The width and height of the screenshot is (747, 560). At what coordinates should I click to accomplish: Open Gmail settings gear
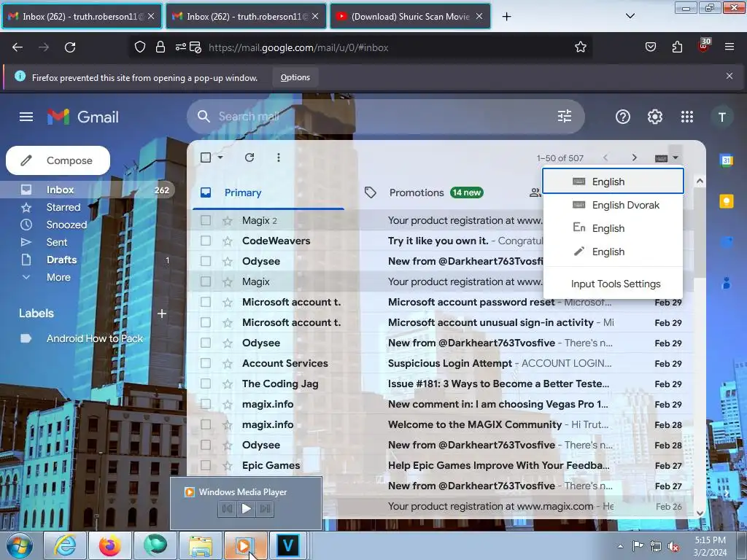[655, 117]
